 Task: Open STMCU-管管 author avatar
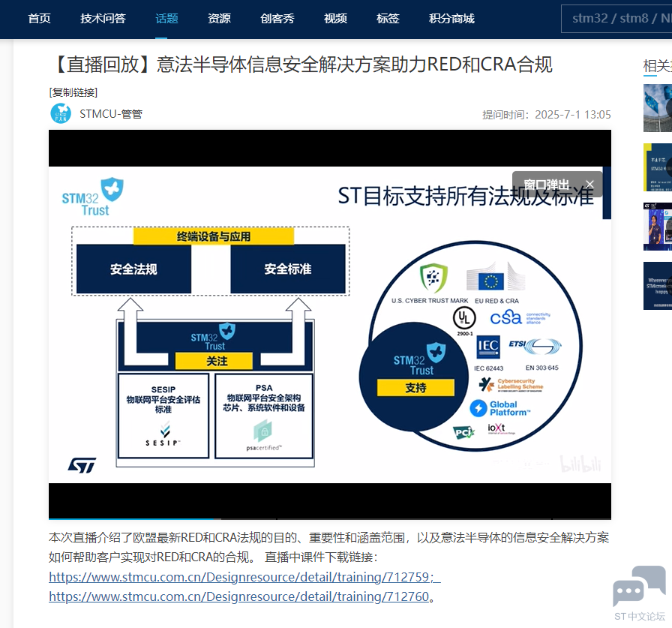(x=61, y=113)
